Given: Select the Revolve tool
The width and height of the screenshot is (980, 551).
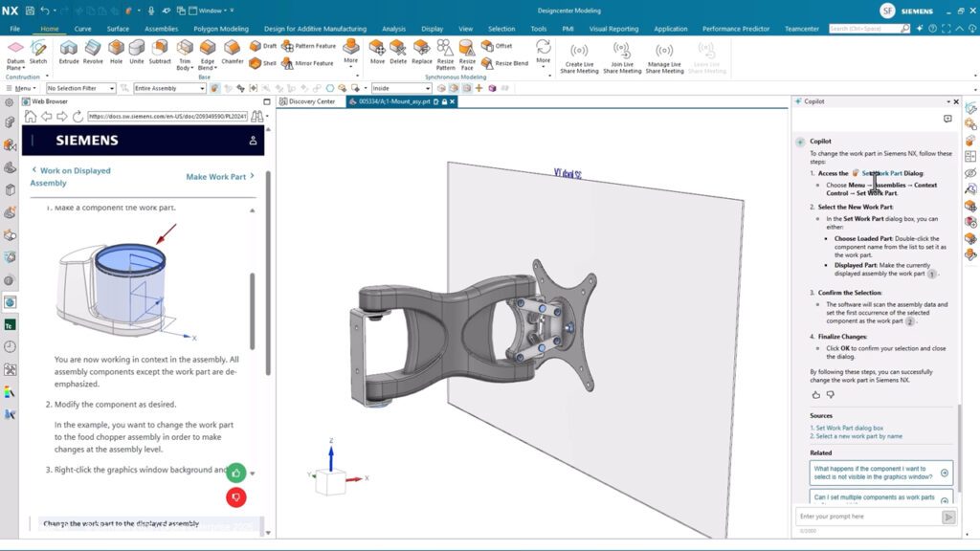Looking at the screenshot, I should pos(93,53).
